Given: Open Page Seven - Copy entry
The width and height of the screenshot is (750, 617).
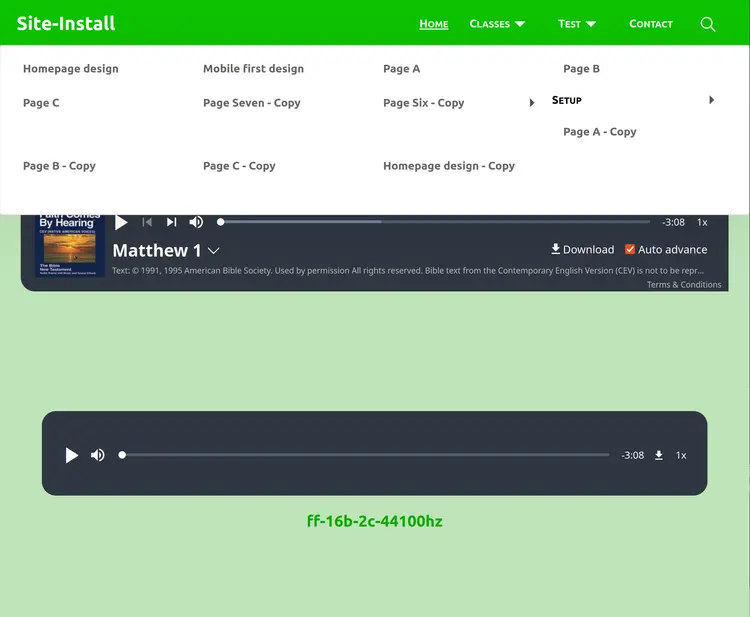Looking at the screenshot, I should (252, 103).
